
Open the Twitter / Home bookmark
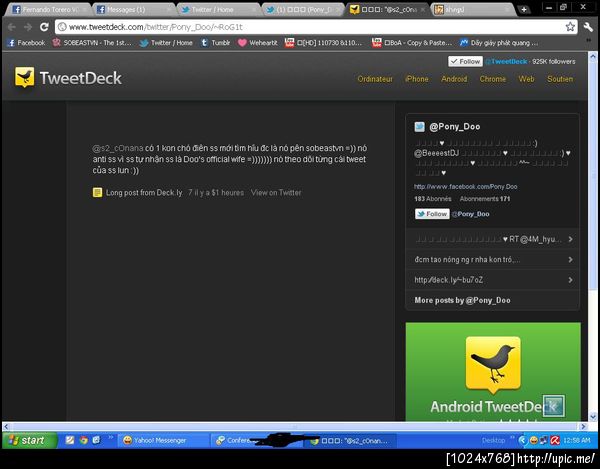(166, 43)
